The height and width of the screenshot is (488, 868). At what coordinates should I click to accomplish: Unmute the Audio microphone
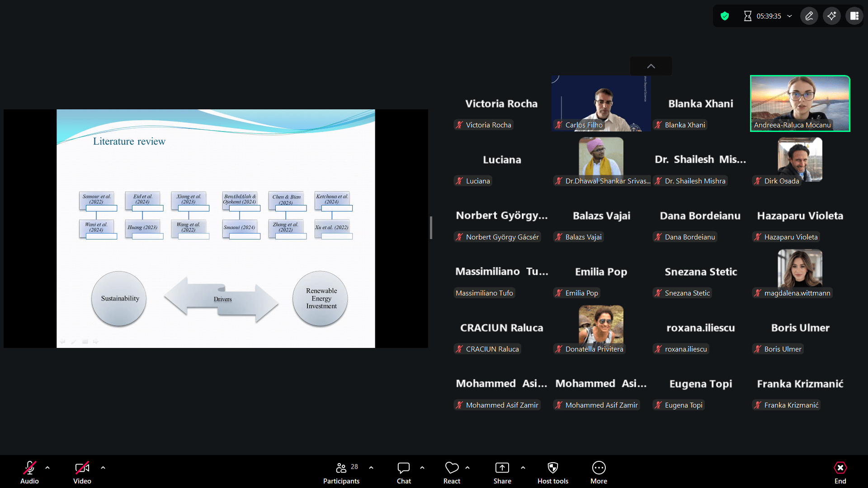click(x=29, y=468)
